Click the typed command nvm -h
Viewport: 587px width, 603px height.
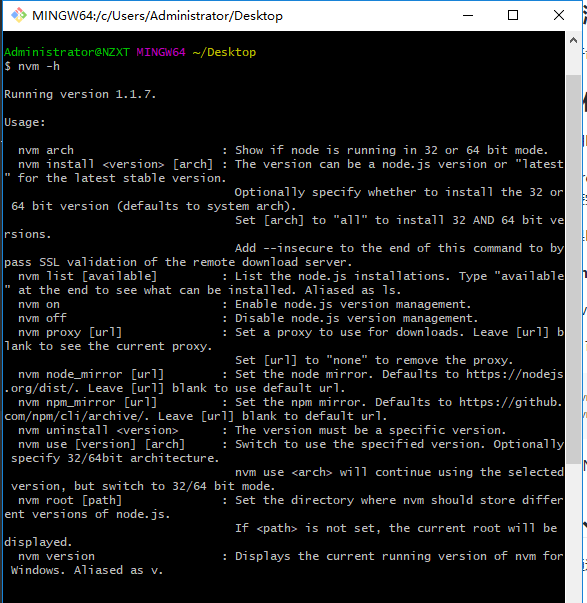[x=39, y=66]
